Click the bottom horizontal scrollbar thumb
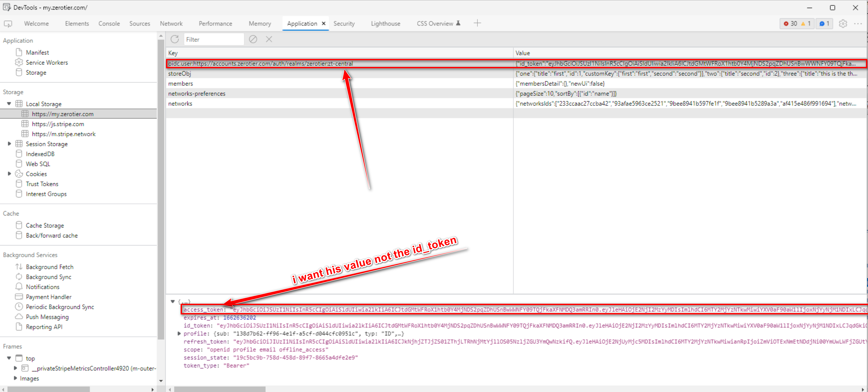Image resolution: width=868 pixels, height=392 pixels. [x=220, y=389]
